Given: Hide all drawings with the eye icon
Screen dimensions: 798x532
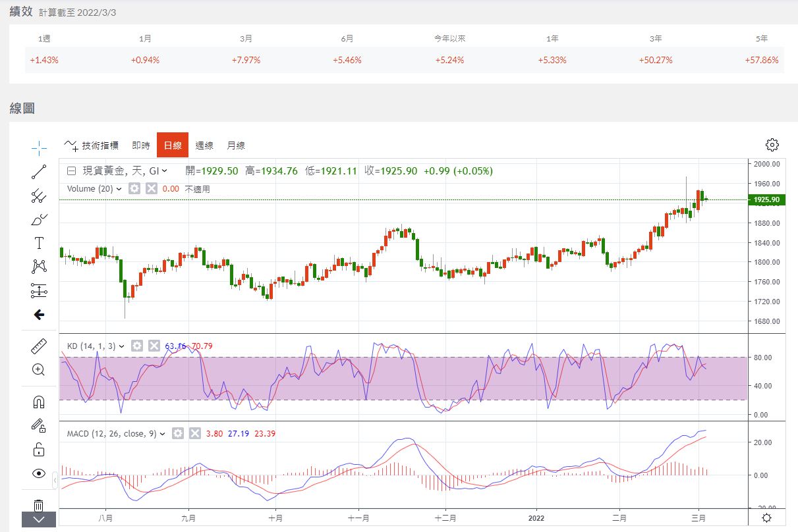Looking at the screenshot, I should click(x=39, y=473).
